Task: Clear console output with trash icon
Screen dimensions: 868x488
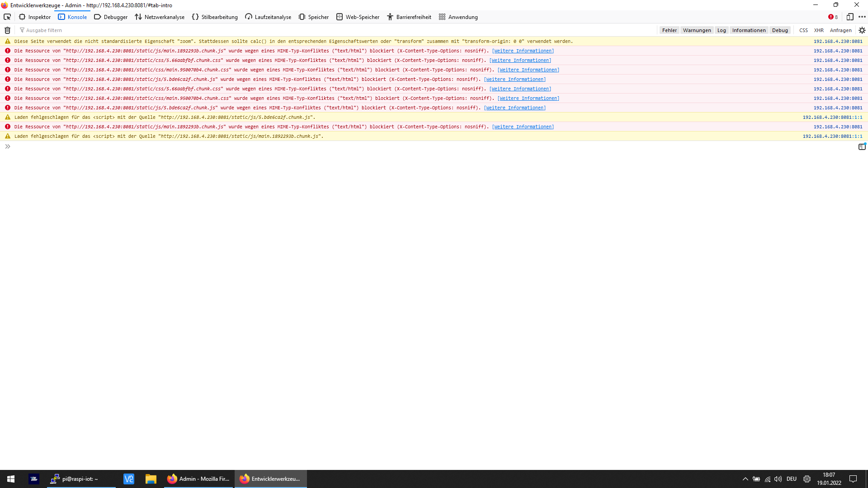Action: 7,30
